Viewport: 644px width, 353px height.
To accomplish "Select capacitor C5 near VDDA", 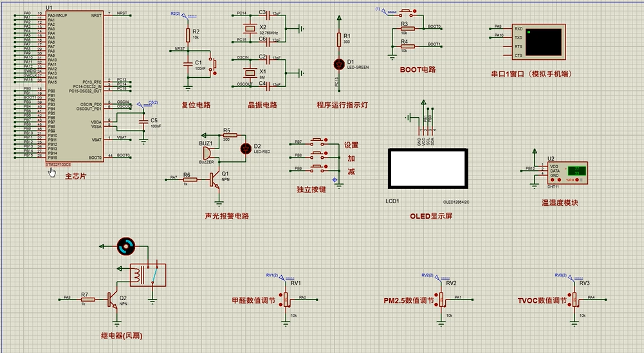I will pyautogui.click(x=143, y=122).
